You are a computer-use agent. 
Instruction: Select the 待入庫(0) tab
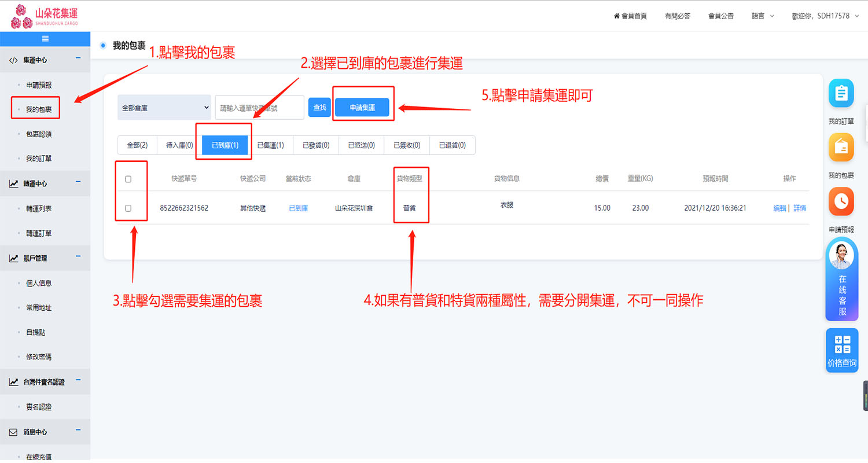click(179, 145)
